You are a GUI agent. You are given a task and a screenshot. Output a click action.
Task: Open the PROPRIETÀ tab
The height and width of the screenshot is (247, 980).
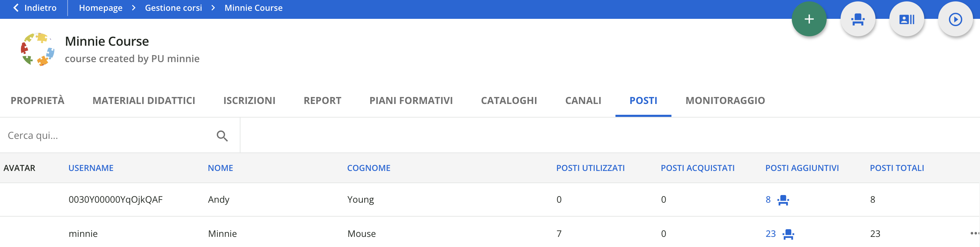tap(37, 100)
